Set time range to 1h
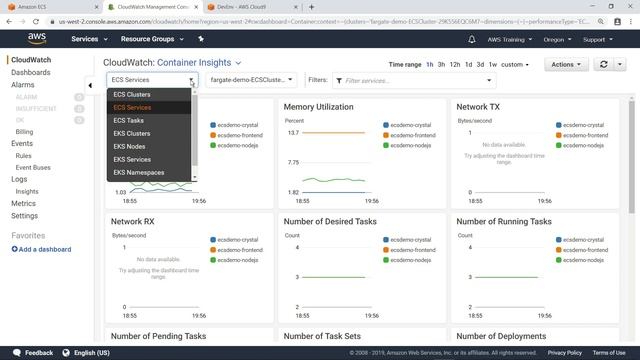Viewport: 640px width, 360px height. (x=430, y=64)
